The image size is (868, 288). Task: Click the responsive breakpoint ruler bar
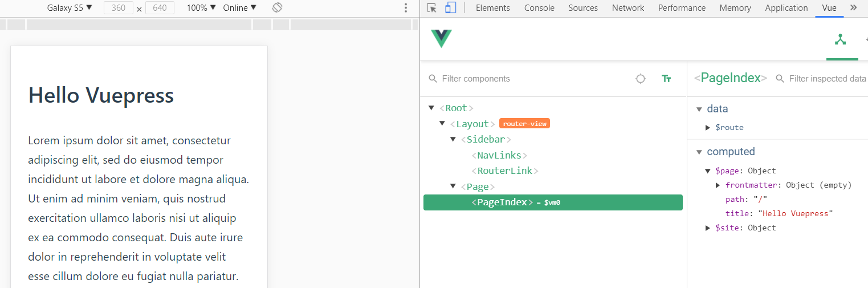coord(210,25)
